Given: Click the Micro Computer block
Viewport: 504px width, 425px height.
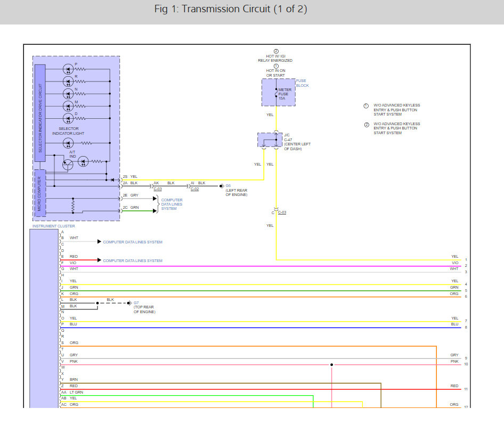Looking at the screenshot, I should pos(40,192).
